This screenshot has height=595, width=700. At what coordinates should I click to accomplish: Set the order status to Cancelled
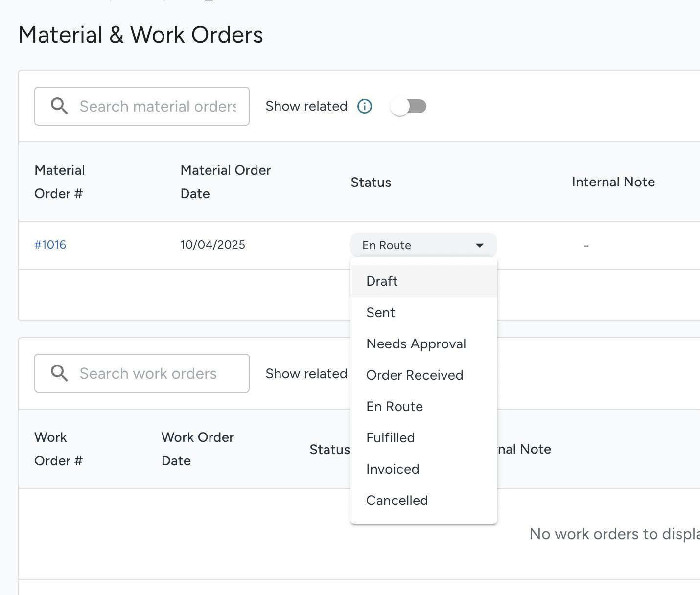click(x=397, y=501)
